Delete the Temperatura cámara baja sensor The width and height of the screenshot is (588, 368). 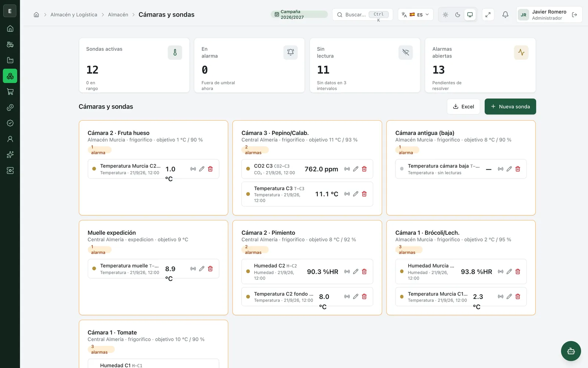pyautogui.click(x=518, y=169)
